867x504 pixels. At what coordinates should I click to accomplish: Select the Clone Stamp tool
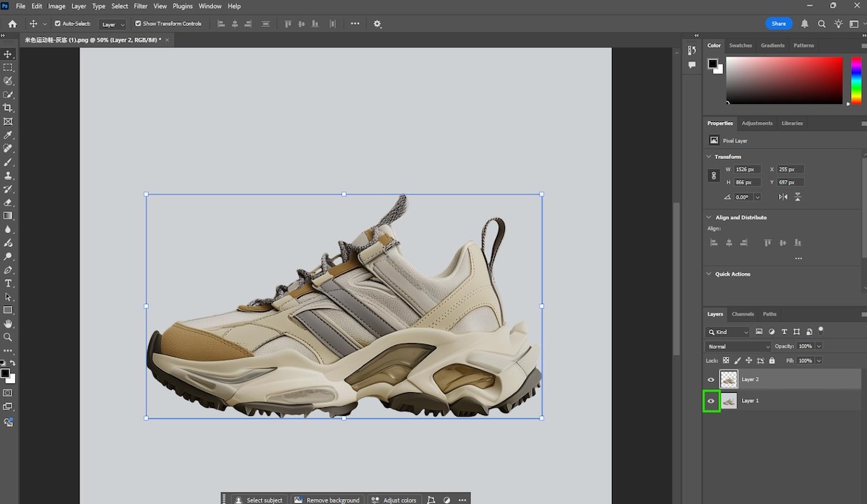pyautogui.click(x=8, y=175)
